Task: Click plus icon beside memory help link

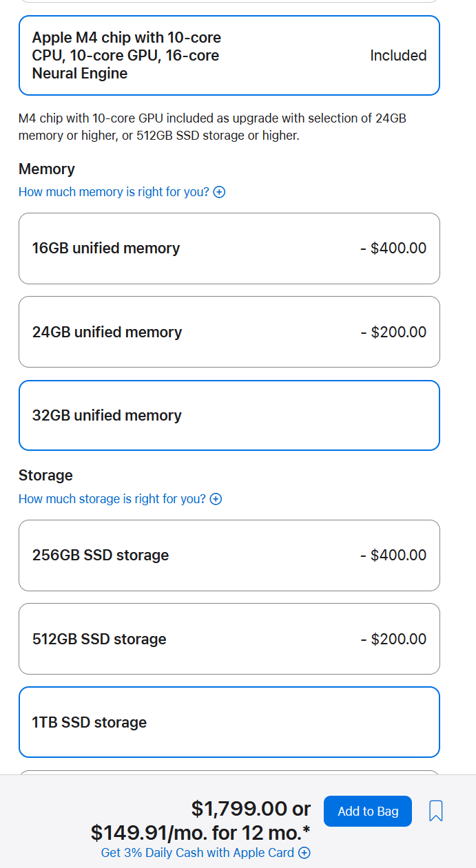Action: pos(219,192)
